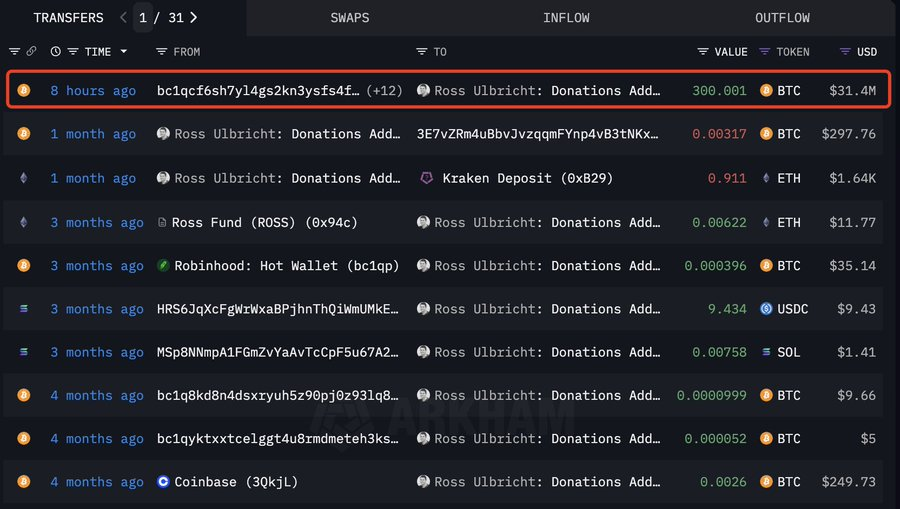Screen dimensions: 900x509
Task: Open the USD column filter
Action: 845,52
